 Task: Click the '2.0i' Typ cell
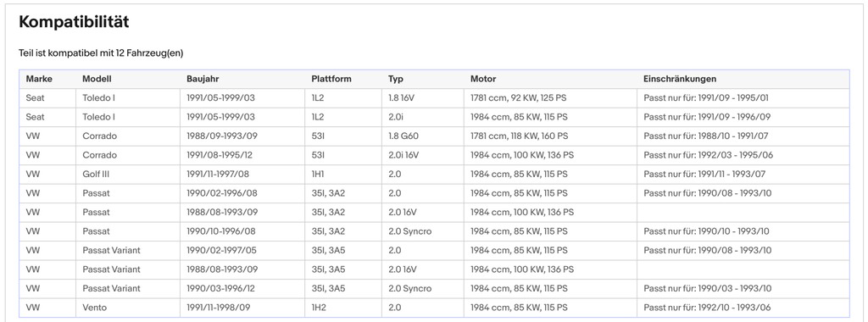click(396, 117)
